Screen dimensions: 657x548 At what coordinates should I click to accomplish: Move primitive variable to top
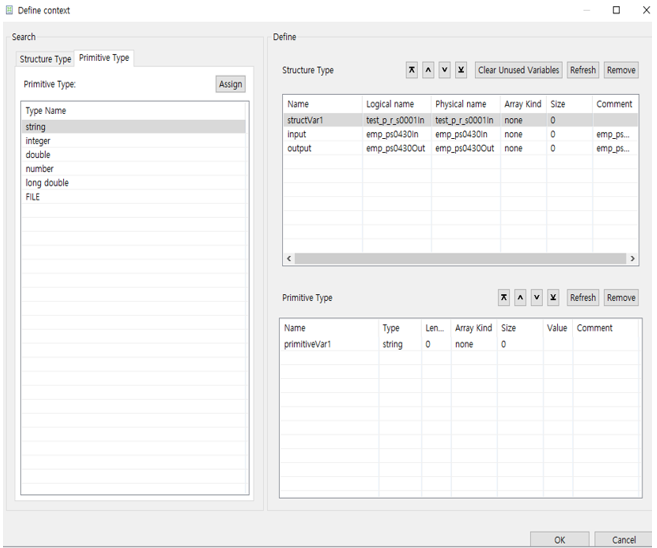click(x=504, y=298)
